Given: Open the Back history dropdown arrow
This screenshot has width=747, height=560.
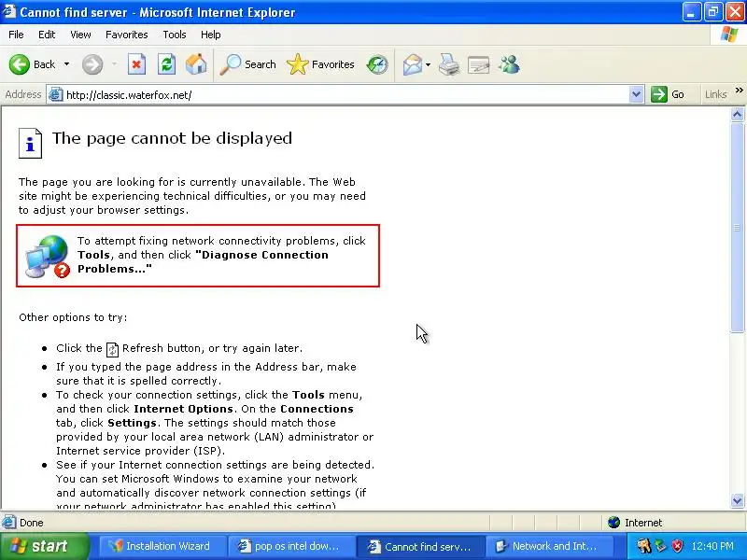Looking at the screenshot, I should tap(66, 64).
